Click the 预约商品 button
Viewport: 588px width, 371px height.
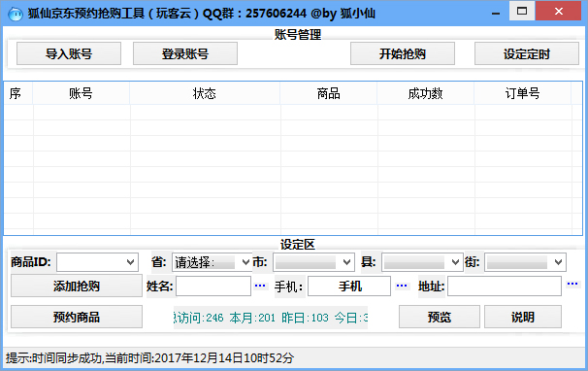pyautogui.click(x=77, y=317)
